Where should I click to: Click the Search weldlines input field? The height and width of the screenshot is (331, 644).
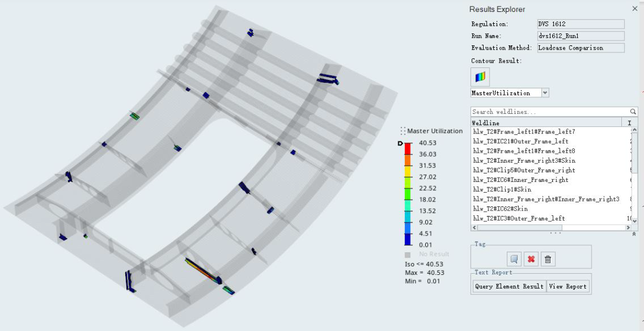[549, 112]
